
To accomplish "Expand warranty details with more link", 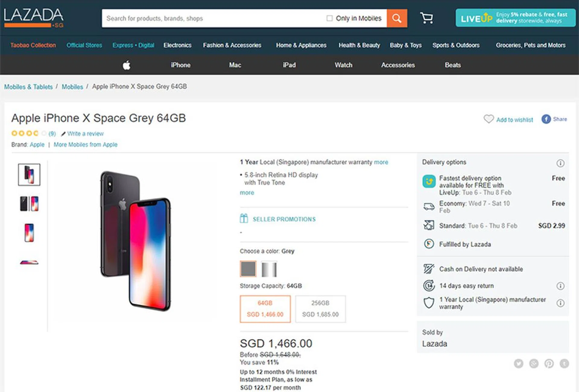I will tap(381, 162).
